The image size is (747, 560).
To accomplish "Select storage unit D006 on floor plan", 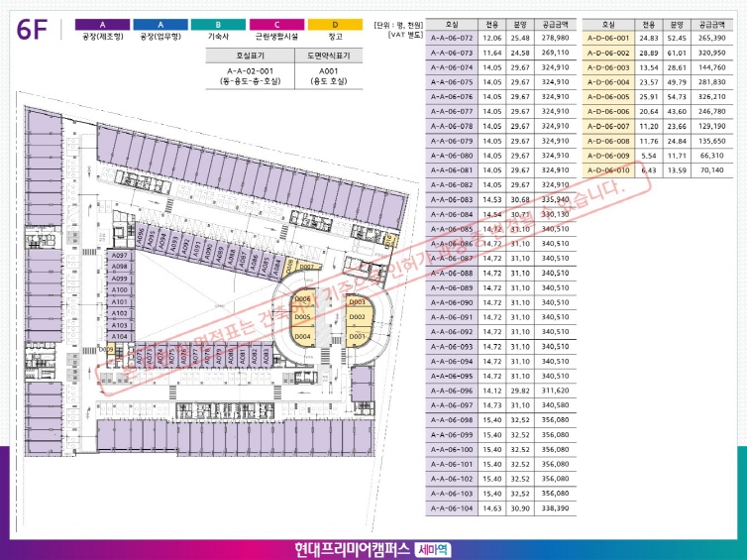I will [303, 299].
